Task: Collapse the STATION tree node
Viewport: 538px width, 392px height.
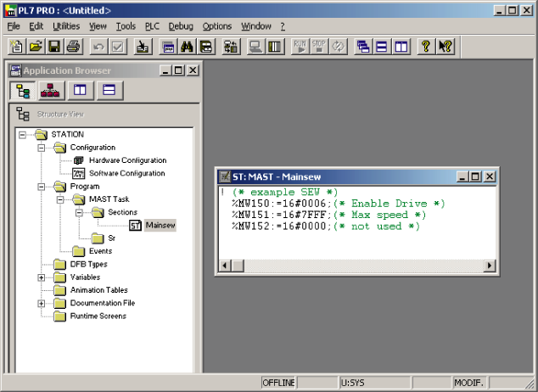Action: [22, 135]
